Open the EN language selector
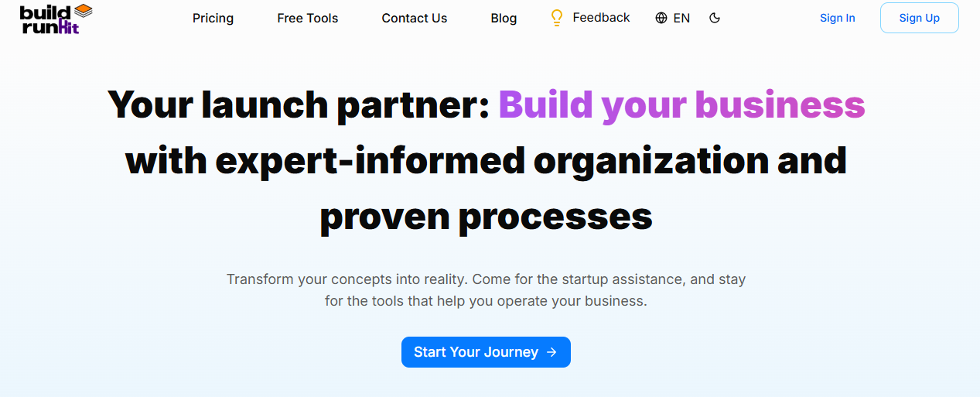 click(x=681, y=18)
